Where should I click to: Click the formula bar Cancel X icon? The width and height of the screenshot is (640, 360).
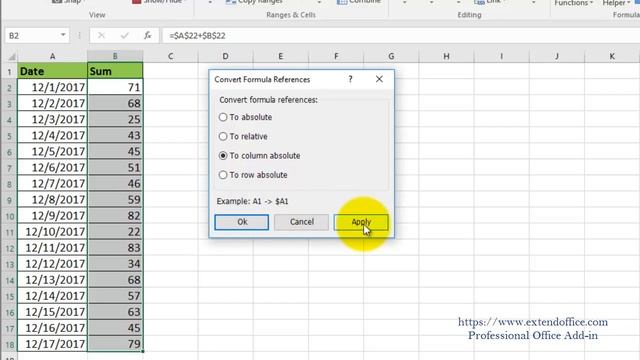click(101, 36)
